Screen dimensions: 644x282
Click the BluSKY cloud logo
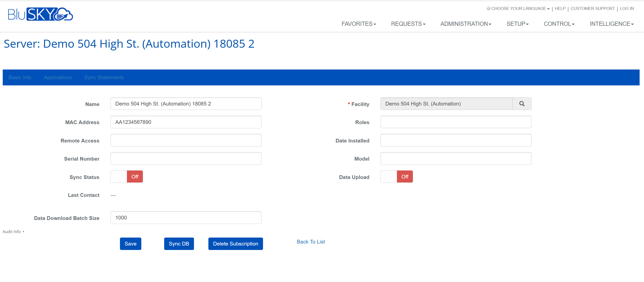tap(40, 14)
